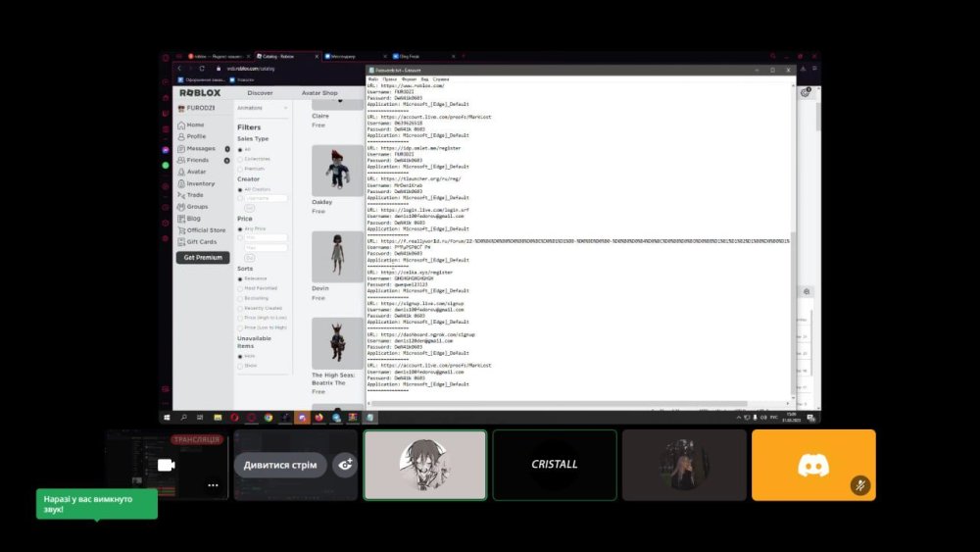Open the Avatar Shop tab on Roblox
980x552 pixels.
[x=319, y=93]
